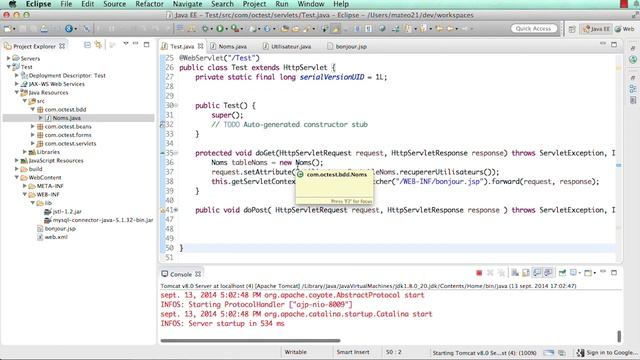Collapse the Java Resources node

click(x=17, y=92)
